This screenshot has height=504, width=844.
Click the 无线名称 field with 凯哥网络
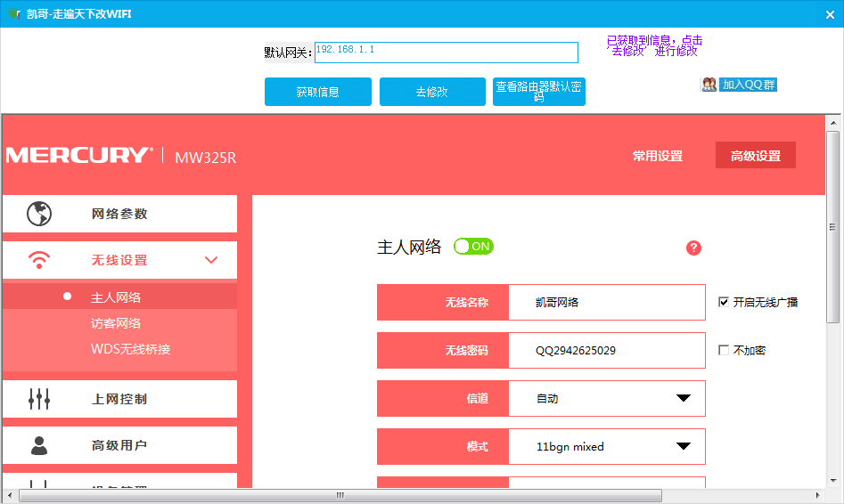click(607, 302)
